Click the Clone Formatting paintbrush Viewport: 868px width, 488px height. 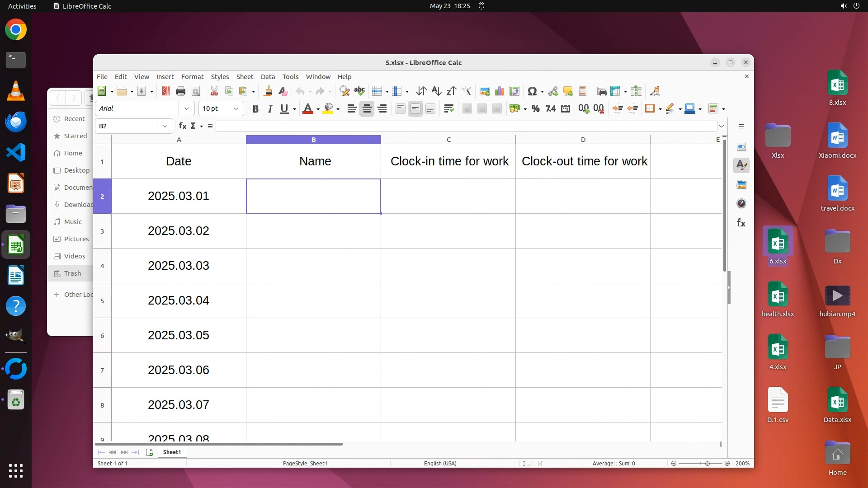coord(268,91)
